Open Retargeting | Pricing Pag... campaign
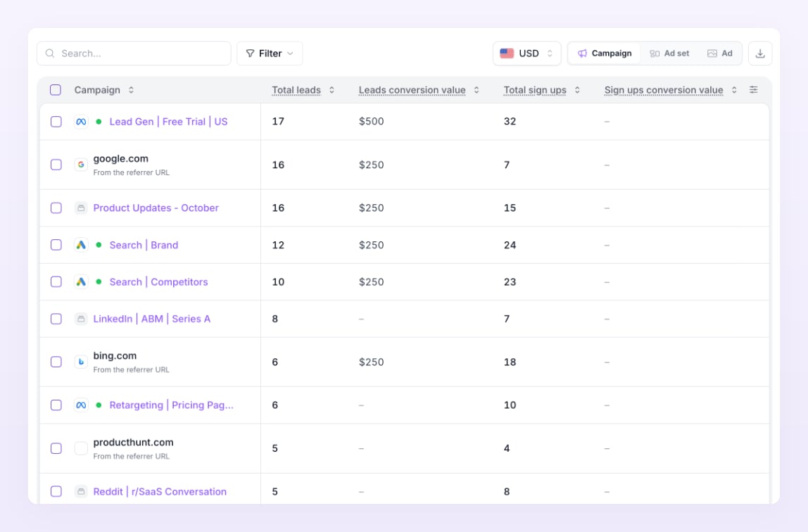Screen dimensions: 808x532 tap(171, 405)
